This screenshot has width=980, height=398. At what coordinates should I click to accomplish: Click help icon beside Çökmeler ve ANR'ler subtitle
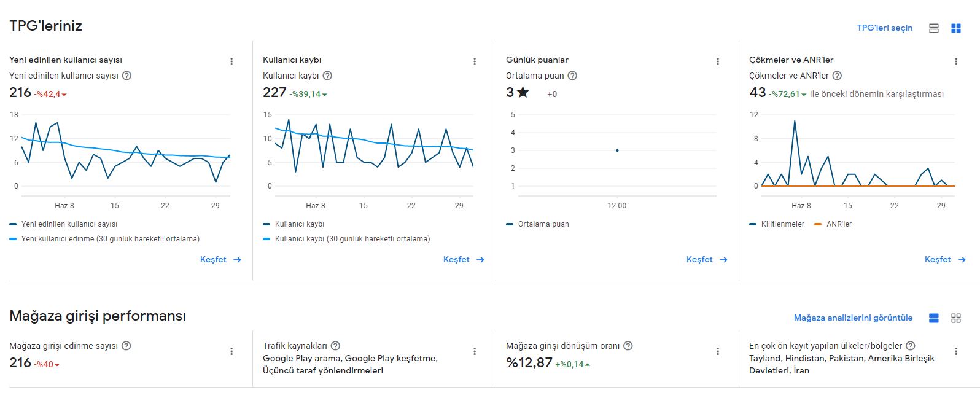coord(837,76)
